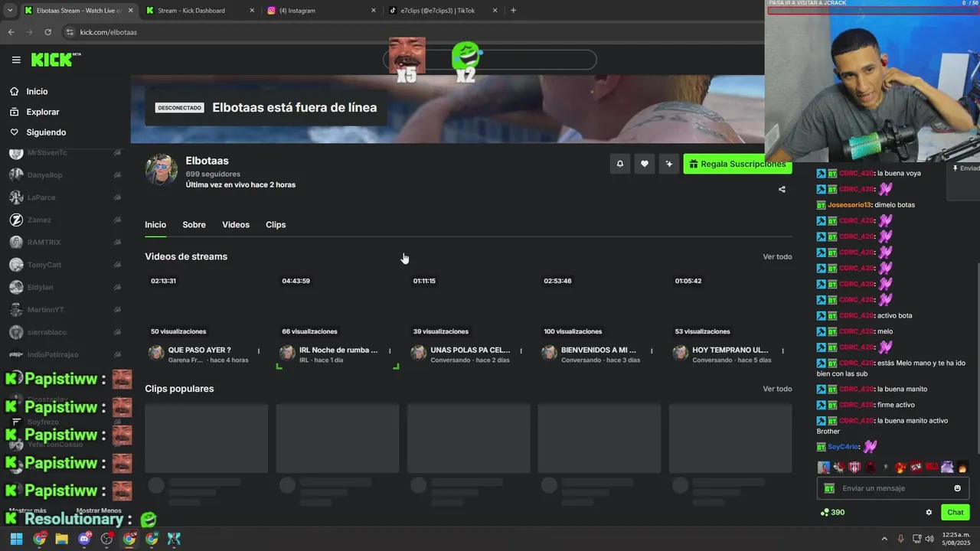The height and width of the screenshot is (551, 980).
Task: Click the chat message input field
Action: (893, 488)
